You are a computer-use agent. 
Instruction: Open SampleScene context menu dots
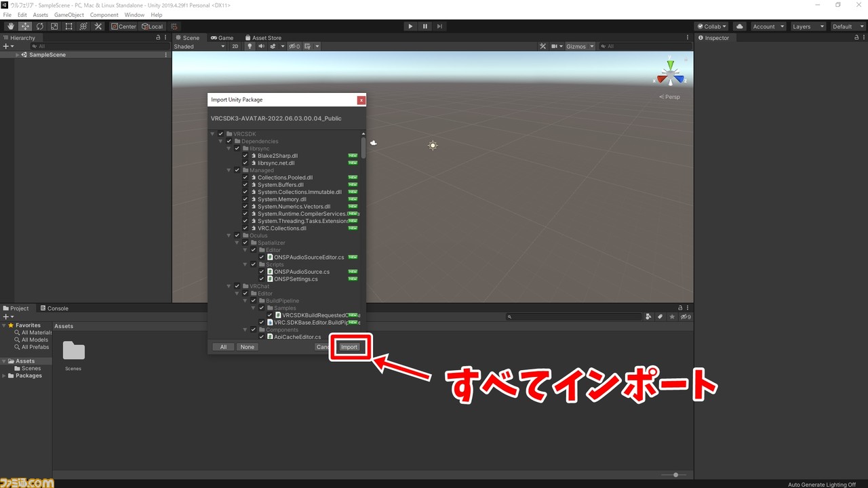[166, 55]
